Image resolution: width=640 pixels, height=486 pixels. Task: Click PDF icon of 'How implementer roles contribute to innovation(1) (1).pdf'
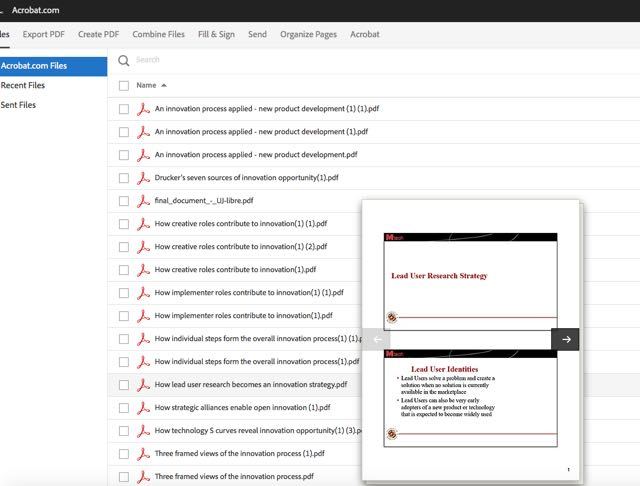tap(143, 293)
